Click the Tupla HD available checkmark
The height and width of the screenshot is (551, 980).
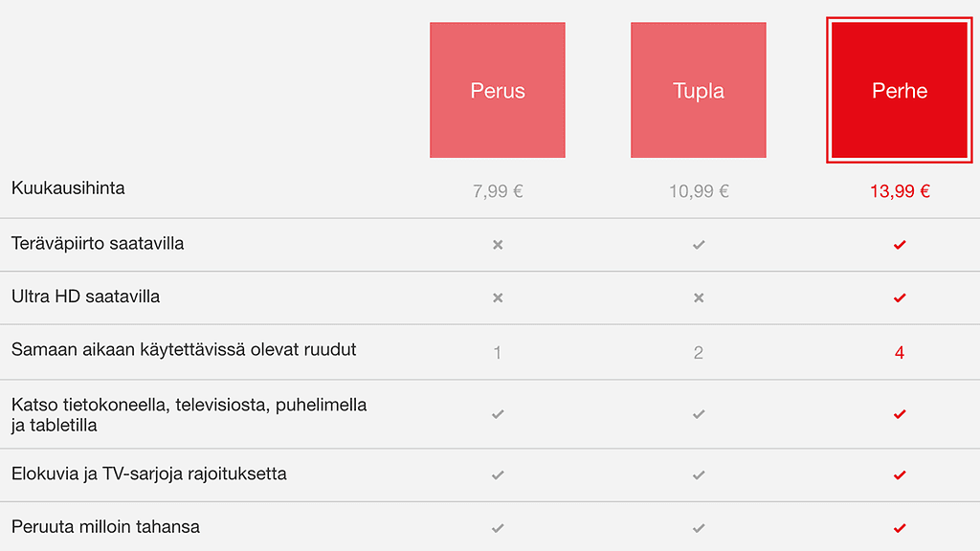(699, 245)
